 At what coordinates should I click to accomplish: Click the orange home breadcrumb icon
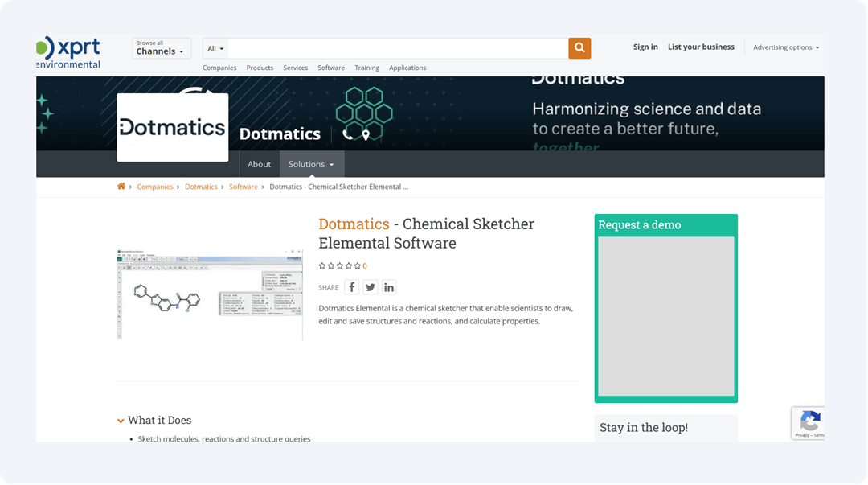pos(121,187)
